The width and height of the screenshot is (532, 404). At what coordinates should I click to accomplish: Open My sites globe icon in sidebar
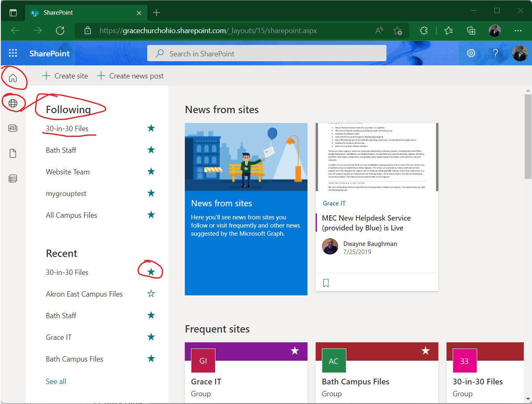tap(13, 103)
